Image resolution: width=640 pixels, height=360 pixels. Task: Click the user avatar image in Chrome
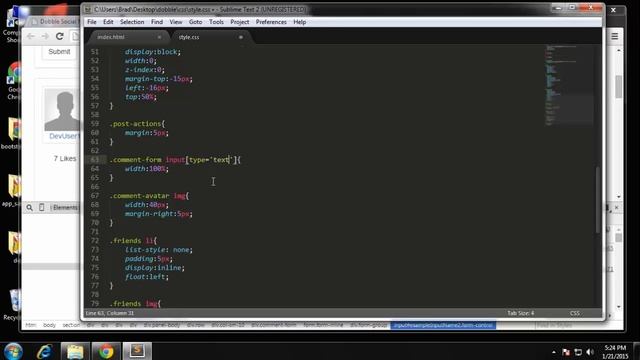click(x=62, y=110)
